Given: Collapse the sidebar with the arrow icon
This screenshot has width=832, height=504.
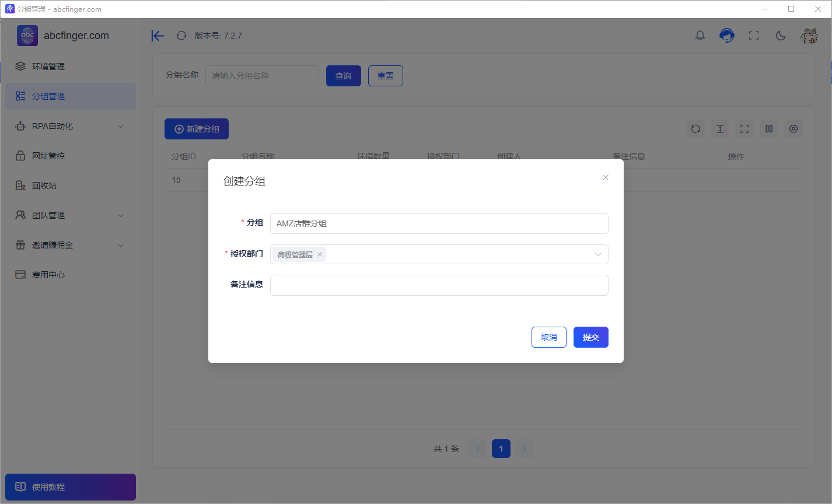Looking at the screenshot, I should coord(158,36).
